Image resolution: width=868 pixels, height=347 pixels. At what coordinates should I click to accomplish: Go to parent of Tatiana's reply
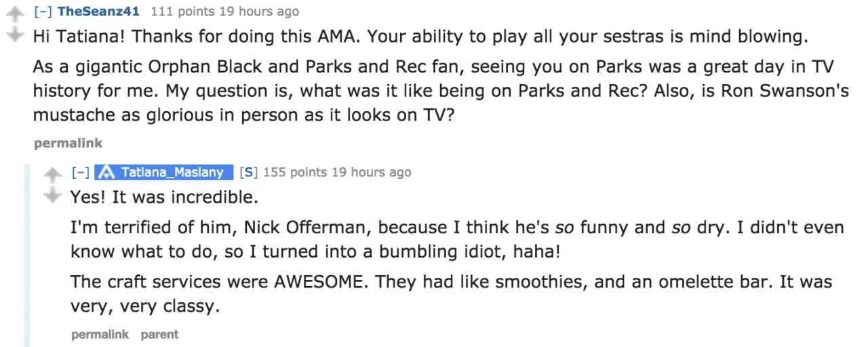pos(159,334)
